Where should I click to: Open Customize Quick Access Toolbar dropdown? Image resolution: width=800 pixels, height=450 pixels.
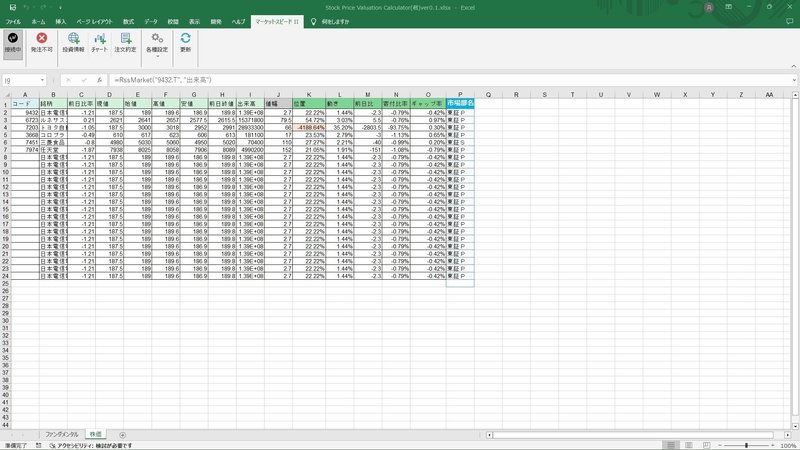(x=60, y=8)
